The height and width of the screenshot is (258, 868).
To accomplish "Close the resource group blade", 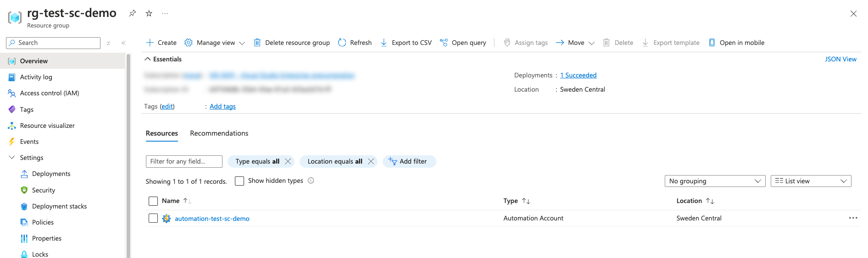I will [853, 14].
